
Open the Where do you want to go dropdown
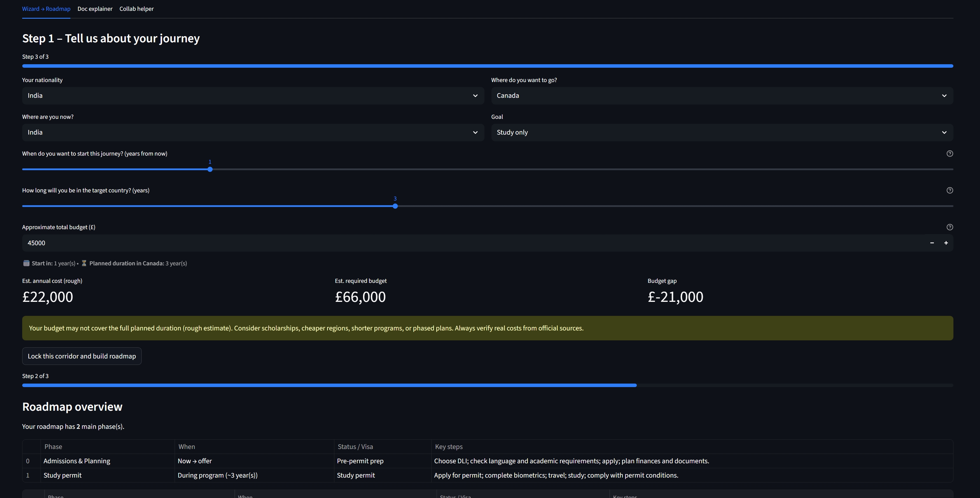[722, 96]
